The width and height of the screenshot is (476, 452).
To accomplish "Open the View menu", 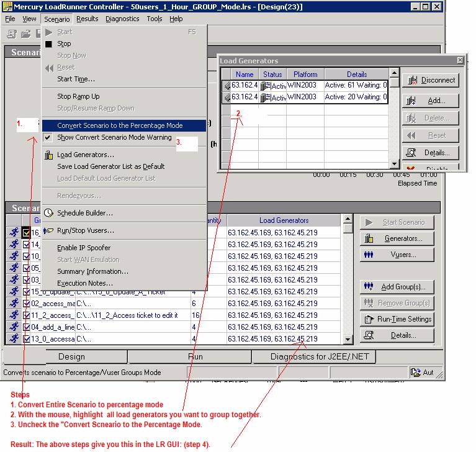I will point(29,19).
